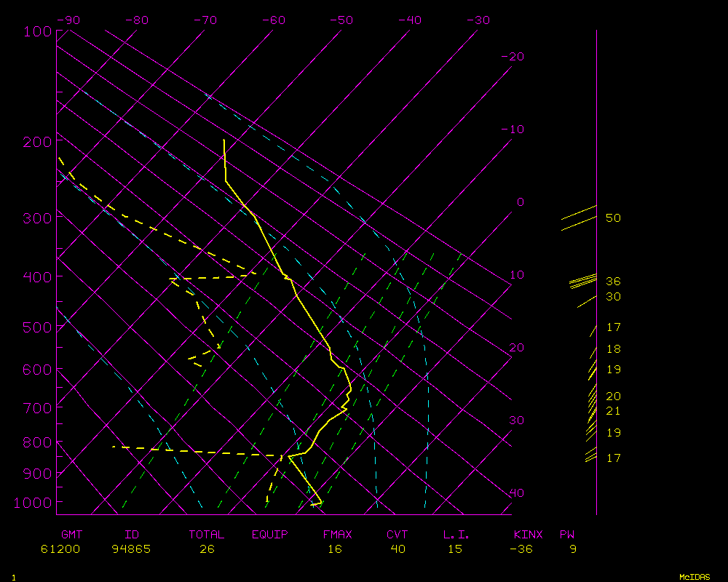
Task: Click the L.I. header label
Action: pos(456,535)
